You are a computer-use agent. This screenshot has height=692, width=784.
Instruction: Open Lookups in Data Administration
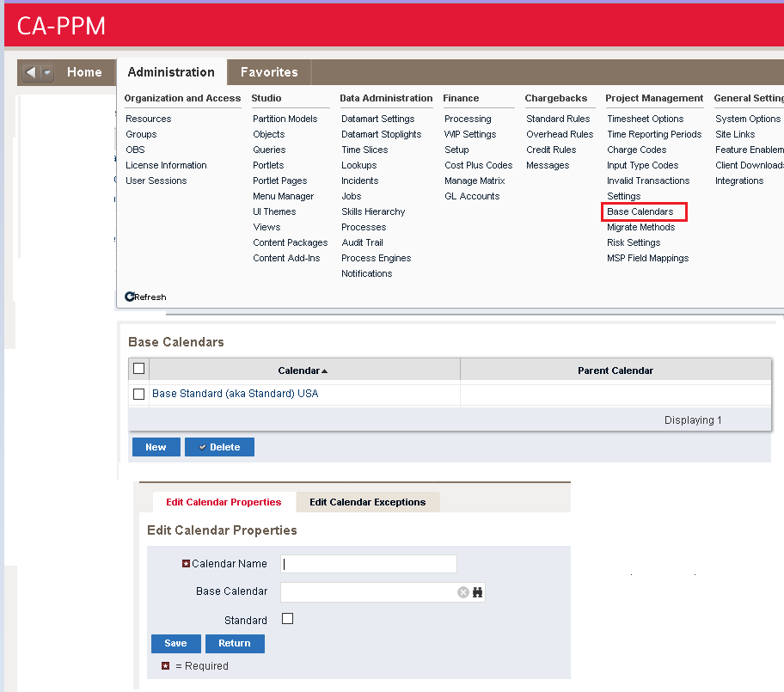(x=359, y=165)
